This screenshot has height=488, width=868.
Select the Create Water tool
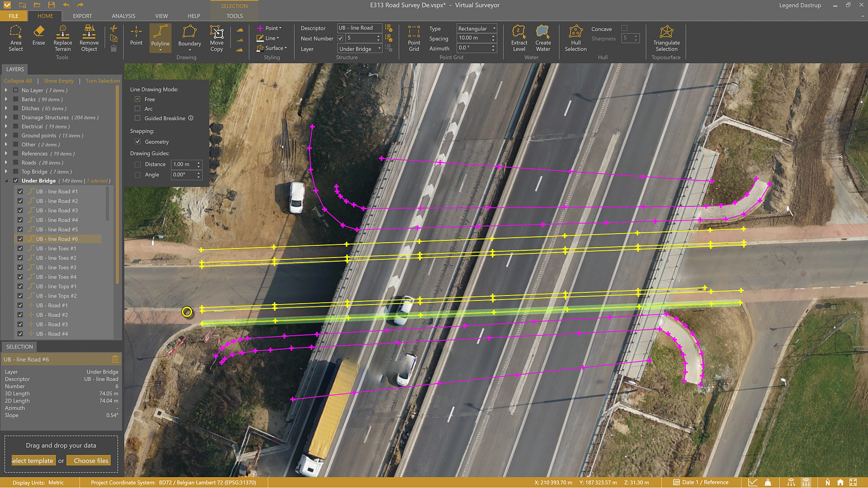click(542, 38)
